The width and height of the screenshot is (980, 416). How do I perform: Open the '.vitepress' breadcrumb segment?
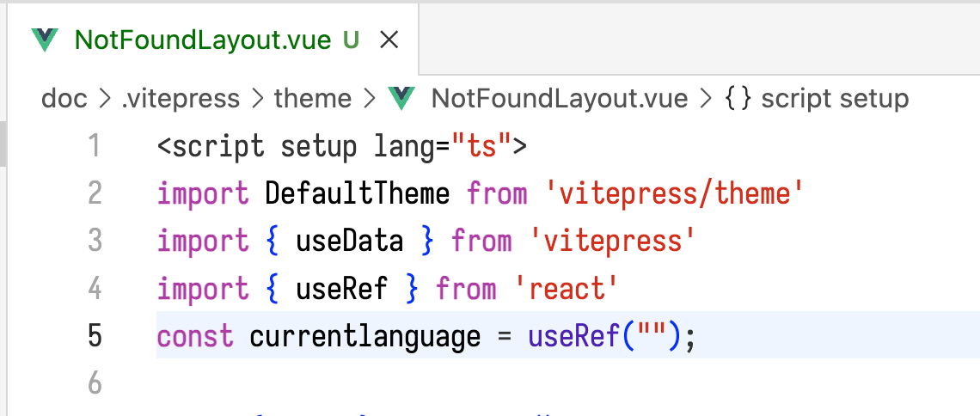181,99
